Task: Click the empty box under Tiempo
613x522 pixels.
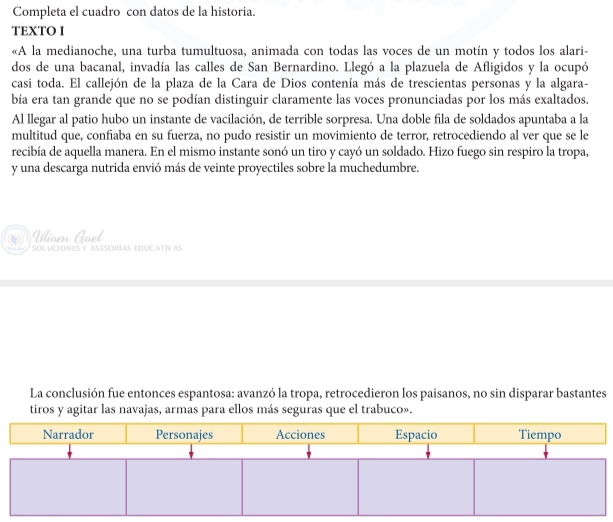Action: [540, 487]
